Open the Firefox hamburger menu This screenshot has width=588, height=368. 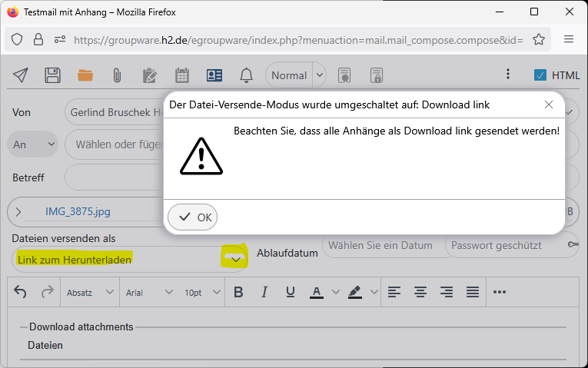tap(569, 39)
